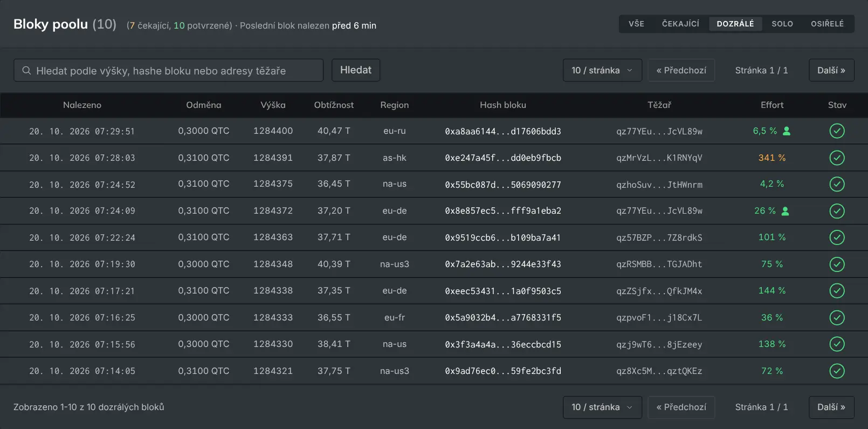Open block hash 0xe247a45f...dd0eb9fbcb

click(x=503, y=158)
